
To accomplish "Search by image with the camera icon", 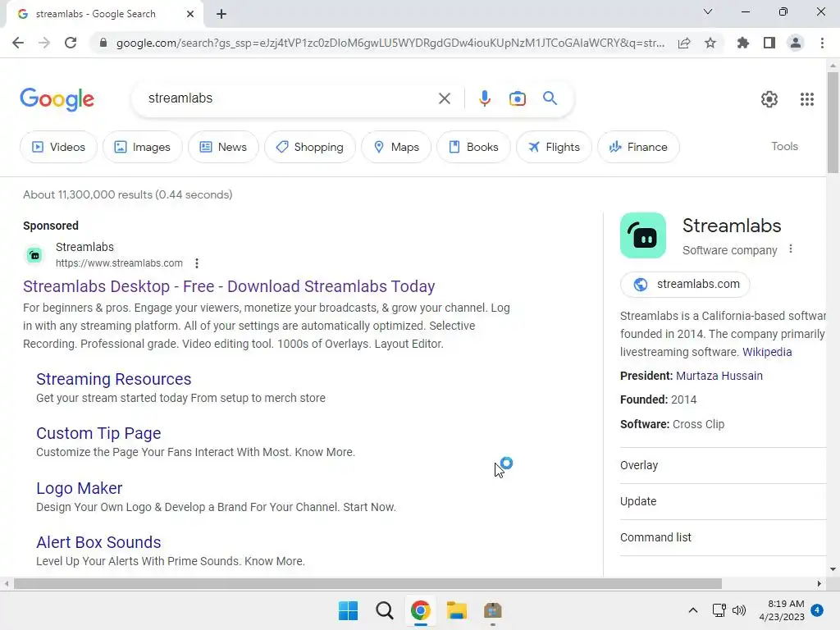I will click(517, 98).
